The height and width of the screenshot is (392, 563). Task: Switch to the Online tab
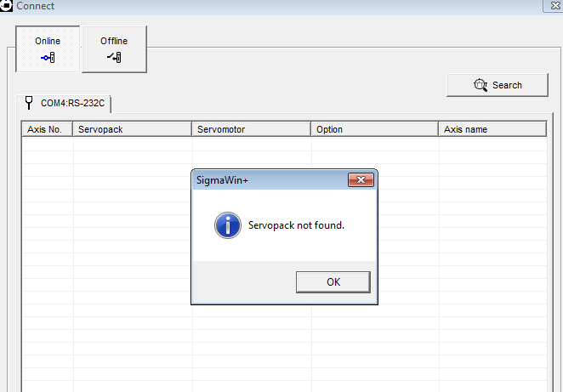(48, 48)
